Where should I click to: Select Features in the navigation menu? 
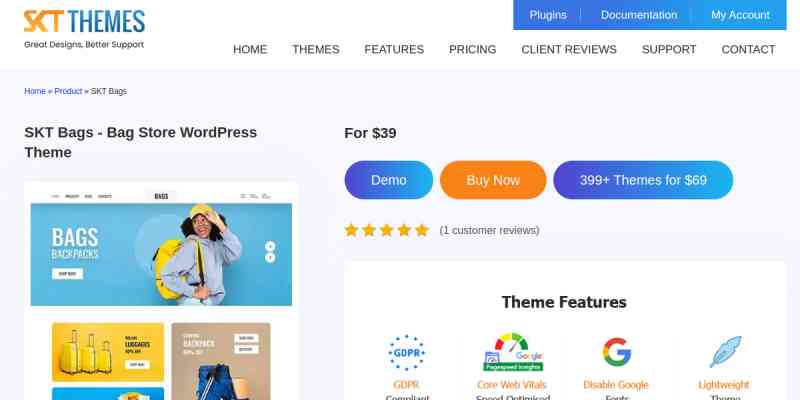click(x=394, y=49)
